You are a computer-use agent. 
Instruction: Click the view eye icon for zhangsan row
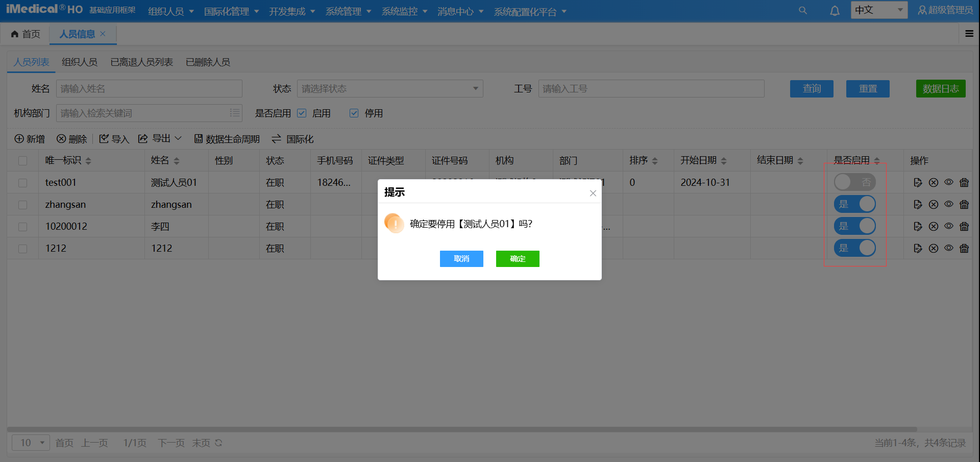pos(949,204)
